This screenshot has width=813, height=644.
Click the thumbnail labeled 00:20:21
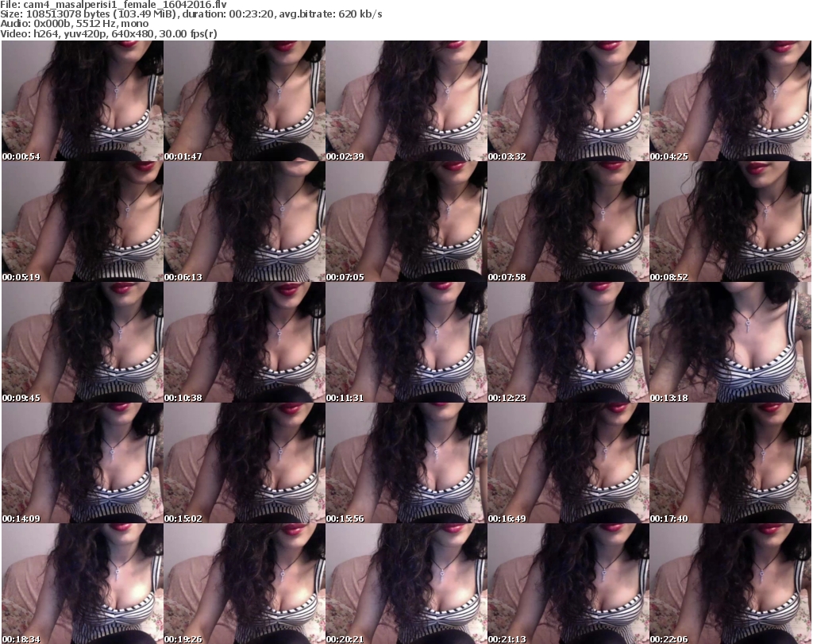pyautogui.click(x=406, y=584)
